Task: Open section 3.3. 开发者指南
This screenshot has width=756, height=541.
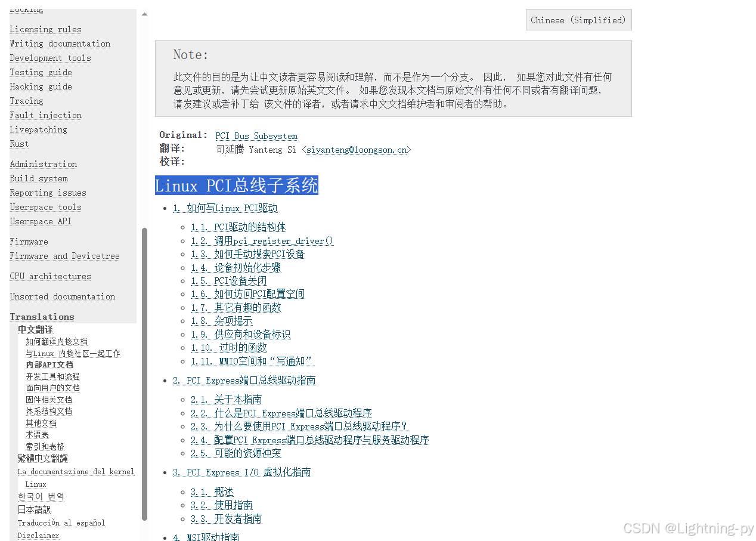Action: 227,518
